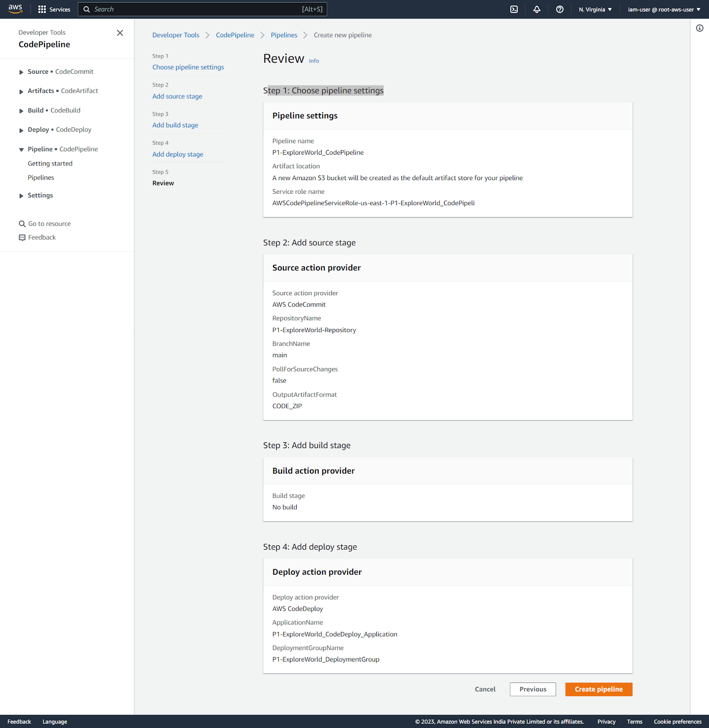This screenshot has height=728, width=709.
Task: Close the Developer Tools side navigation
Action: tap(120, 33)
